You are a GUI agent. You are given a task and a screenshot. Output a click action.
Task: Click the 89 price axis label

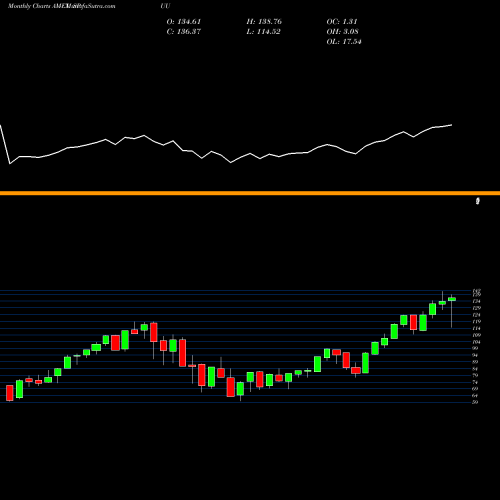click(x=475, y=362)
